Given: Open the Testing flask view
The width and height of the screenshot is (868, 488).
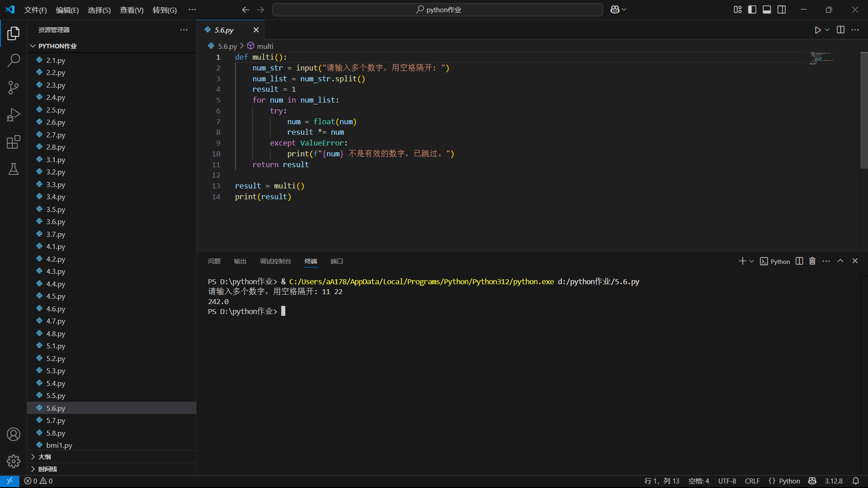Looking at the screenshot, I should pyautogui.click(x=14, y=169).
